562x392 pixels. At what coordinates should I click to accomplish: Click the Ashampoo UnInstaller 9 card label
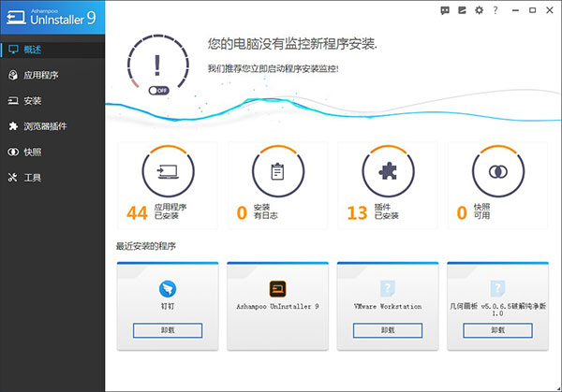pyautogui.click(x=278, y=307)
